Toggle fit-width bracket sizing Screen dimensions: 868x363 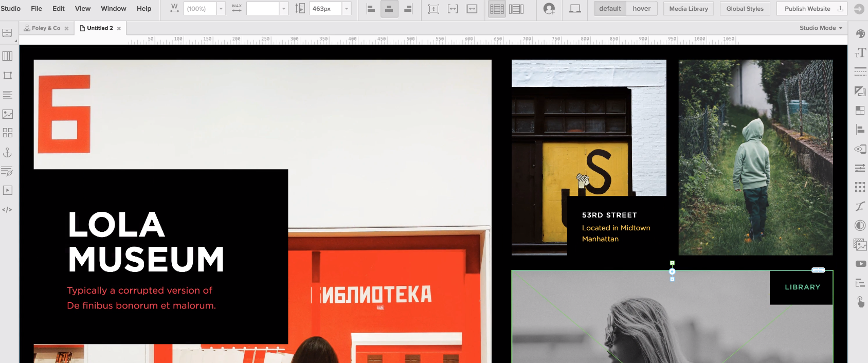[x=453, y=9]
